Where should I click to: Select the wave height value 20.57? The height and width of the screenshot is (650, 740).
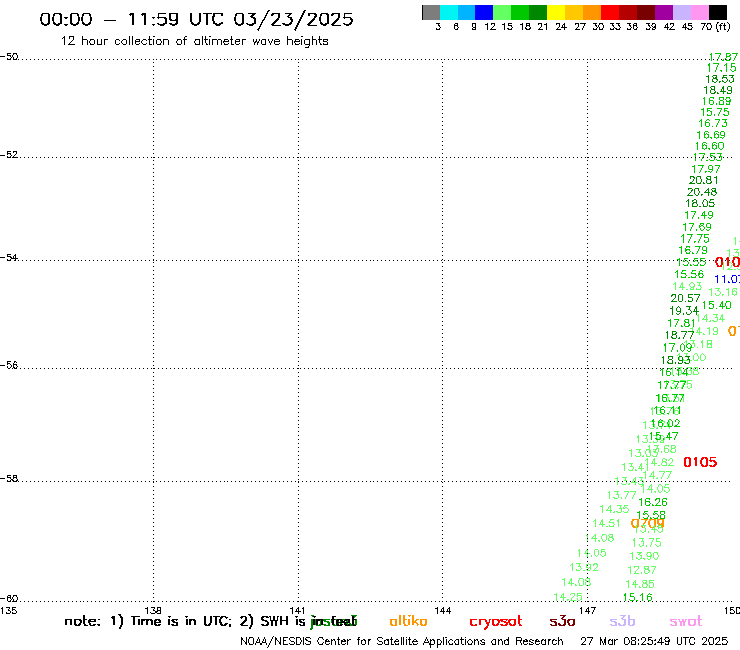pyautogui.click(x=685, y=298)
